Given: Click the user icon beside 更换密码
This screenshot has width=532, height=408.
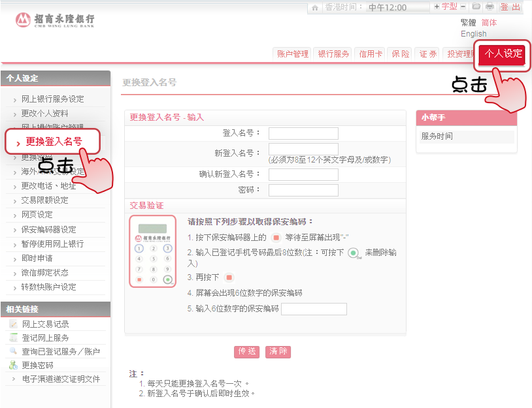Looking at the screenshot, I should (13, 365).
